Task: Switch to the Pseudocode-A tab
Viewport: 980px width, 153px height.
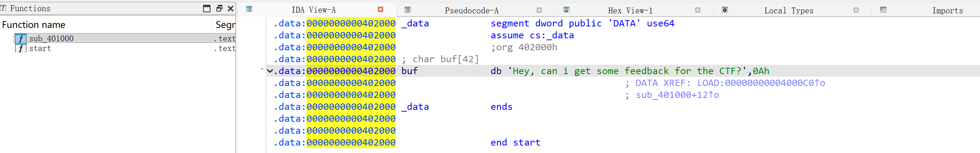Action: (472, 10)
